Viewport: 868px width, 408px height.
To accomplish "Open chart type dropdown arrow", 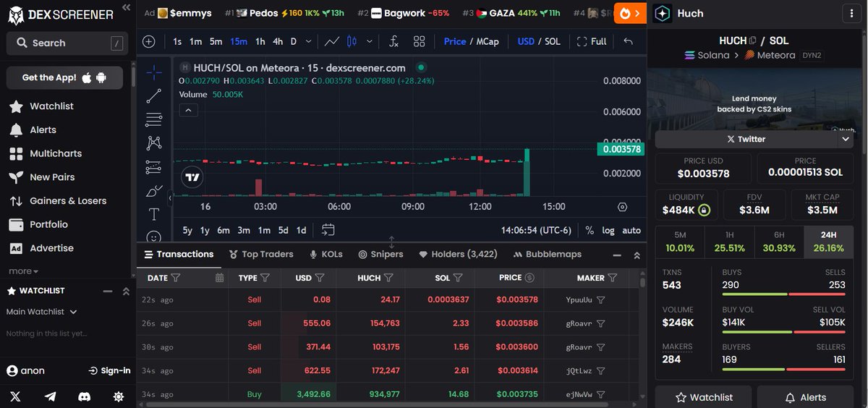I will click(371, 41).
